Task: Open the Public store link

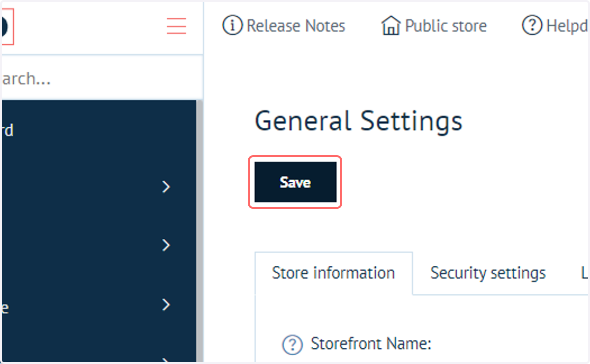Action: 434,26
